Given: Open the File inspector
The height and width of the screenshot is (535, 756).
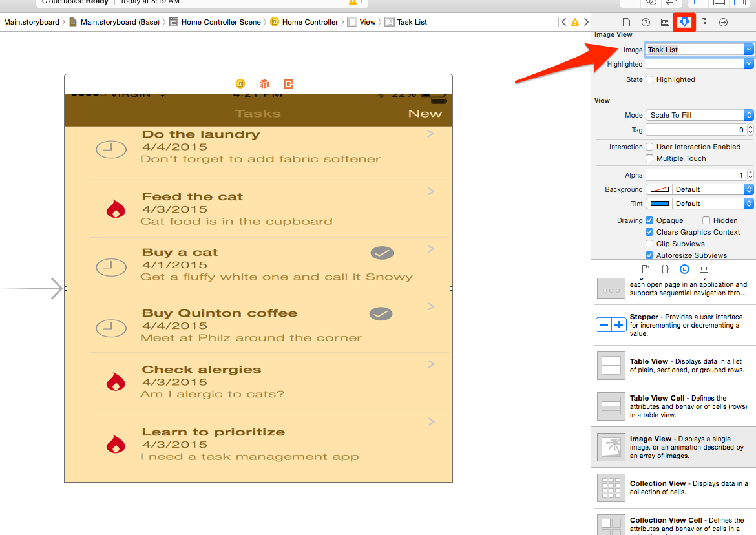Looking at the screenshot, I should click(626, 22).
